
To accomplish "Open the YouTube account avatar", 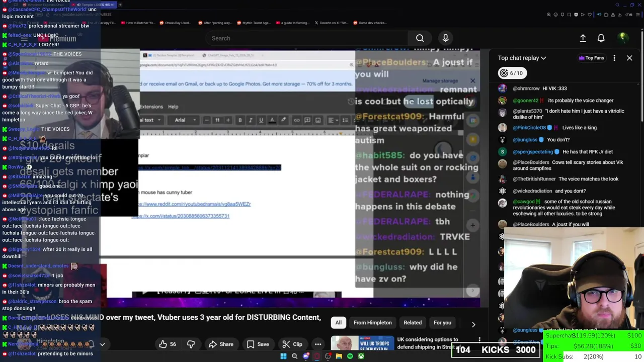I will click(x=622, y=38).
